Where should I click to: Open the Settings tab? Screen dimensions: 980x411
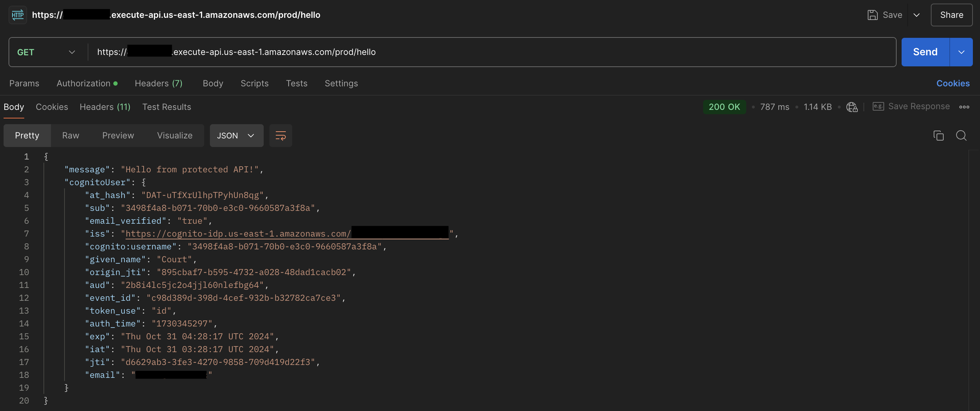pyautogui.click(x=341, y=83)
